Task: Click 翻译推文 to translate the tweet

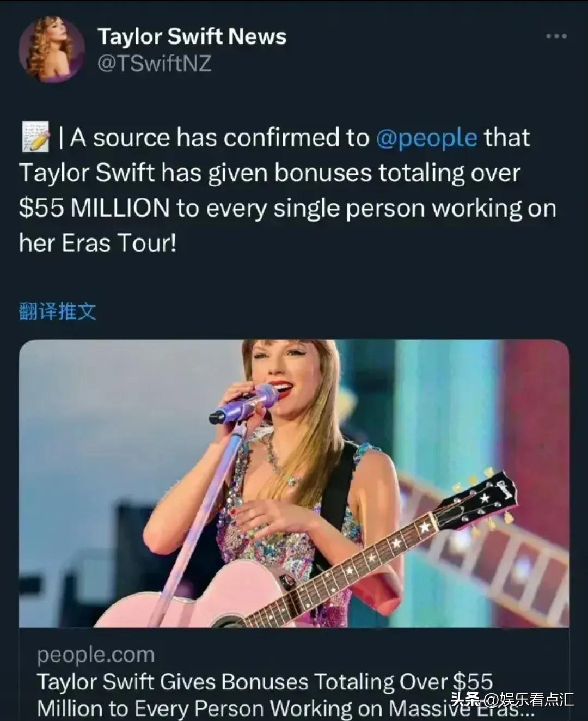Action: pos(57,310)
